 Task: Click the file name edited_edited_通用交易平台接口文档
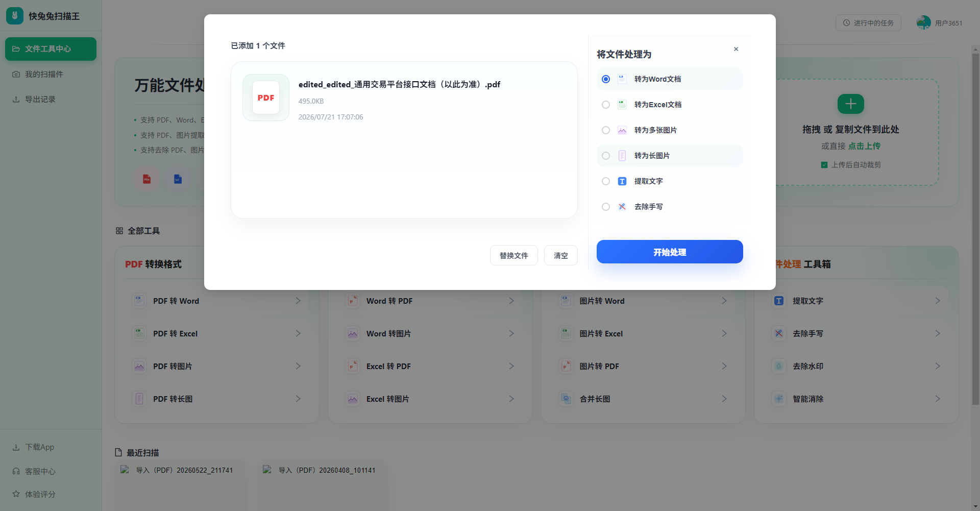(399, 84)
